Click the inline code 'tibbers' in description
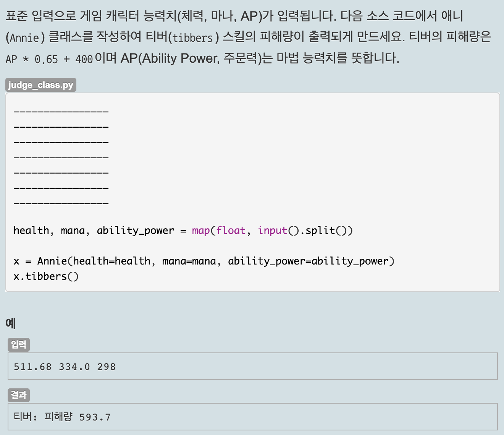Screen dimensions: 504x435 coord(192,38)
